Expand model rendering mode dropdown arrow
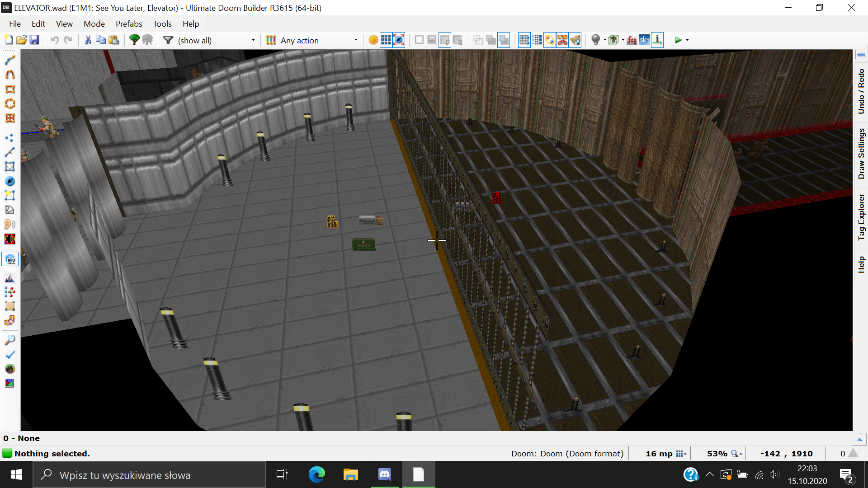The height and width of the screenshot is (488, 868). (623, 40)
